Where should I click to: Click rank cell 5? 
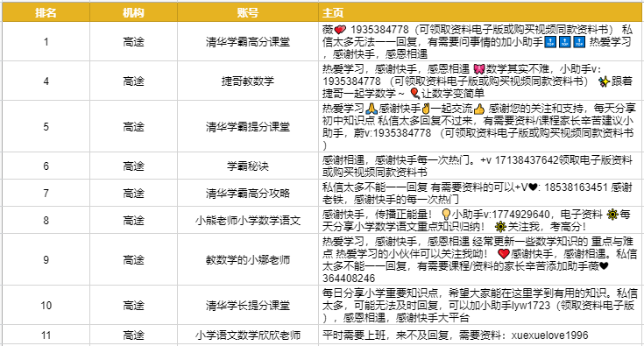(46, 126)
